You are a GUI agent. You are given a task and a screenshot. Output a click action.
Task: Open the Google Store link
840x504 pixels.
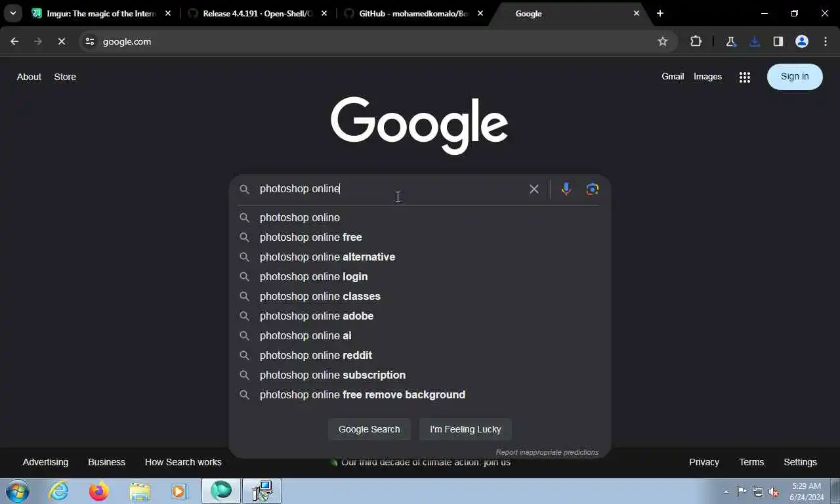pyautogui.click(x=65, y=77)
